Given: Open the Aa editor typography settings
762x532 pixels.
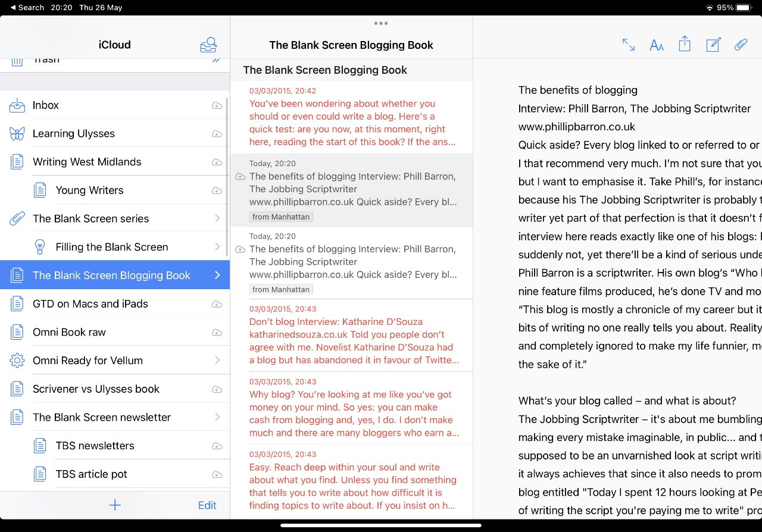Looking at the screenshot, I should click(656, 45).
